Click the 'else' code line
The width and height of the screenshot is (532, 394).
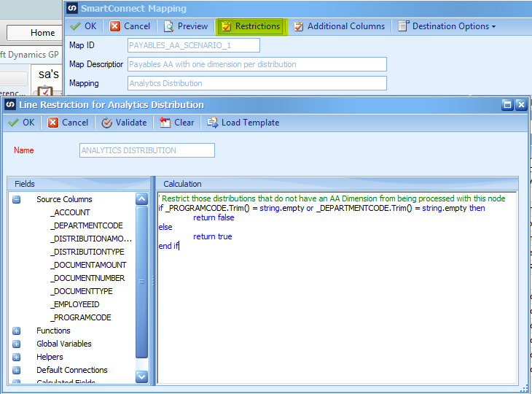point(165,227)
